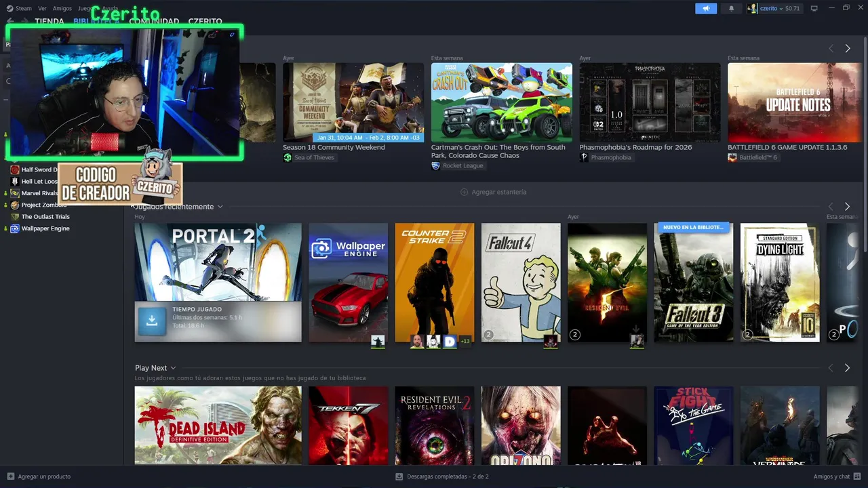The width and height of the screenshot is (868, 488).
Task: Advance Play Next shelf right arrow
Action: pos(847,368)
